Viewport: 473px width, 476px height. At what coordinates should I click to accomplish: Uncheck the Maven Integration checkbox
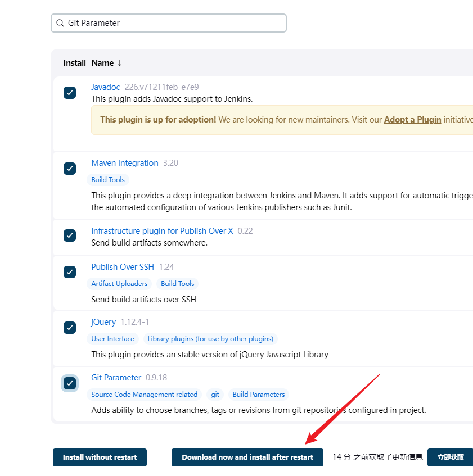pos(70,169)
